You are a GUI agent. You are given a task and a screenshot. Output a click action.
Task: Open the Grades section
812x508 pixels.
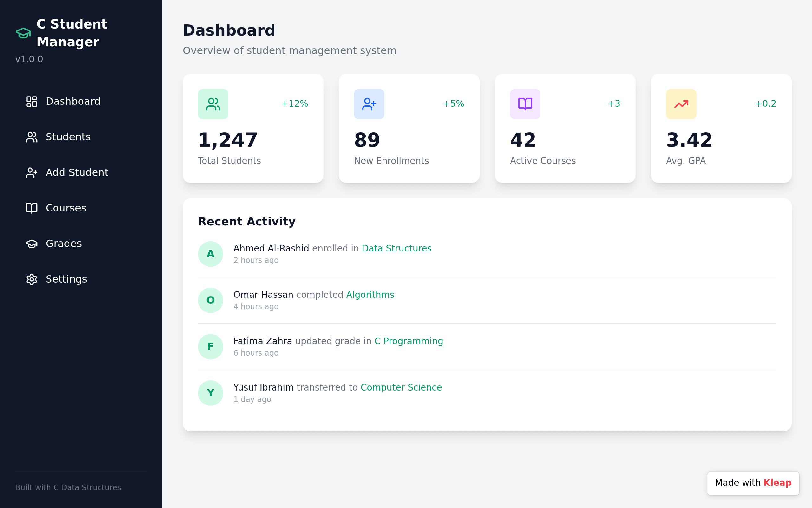point(81,244)
